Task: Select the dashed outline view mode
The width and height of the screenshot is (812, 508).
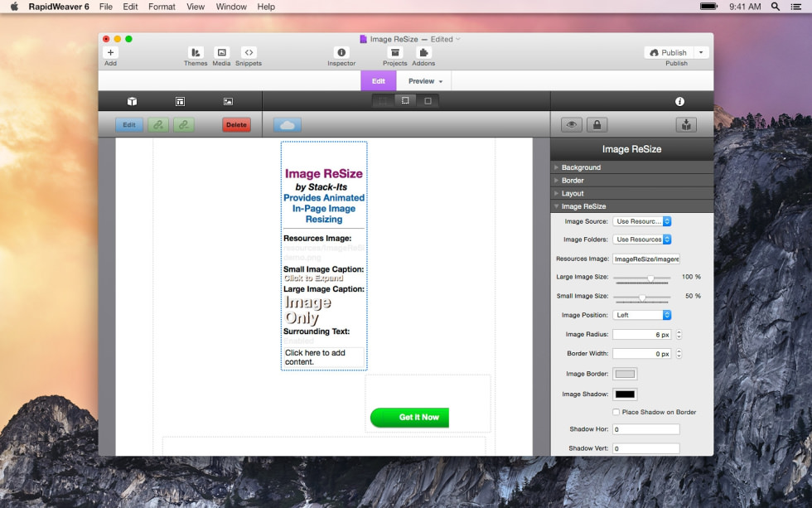Action: [405, 101]
